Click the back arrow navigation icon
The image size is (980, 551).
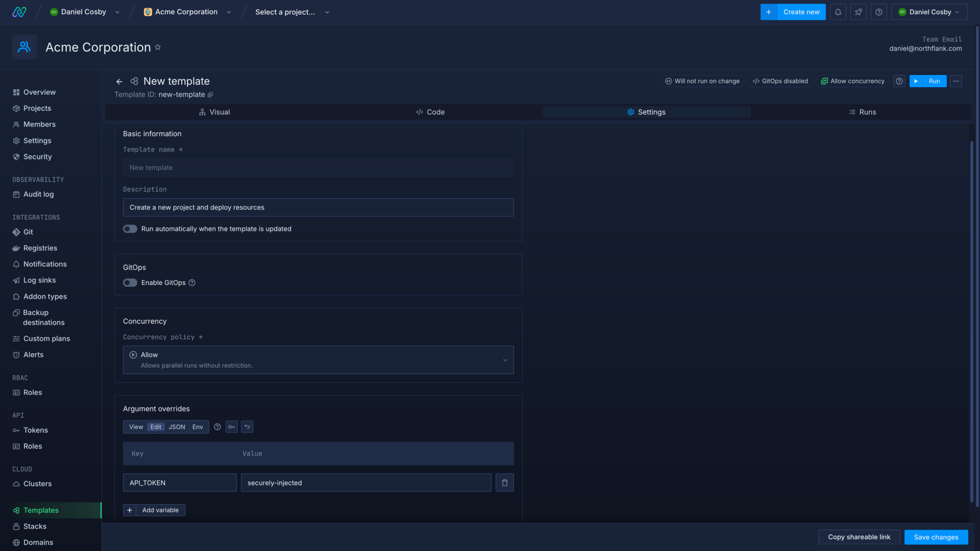(x=119, y=82)
